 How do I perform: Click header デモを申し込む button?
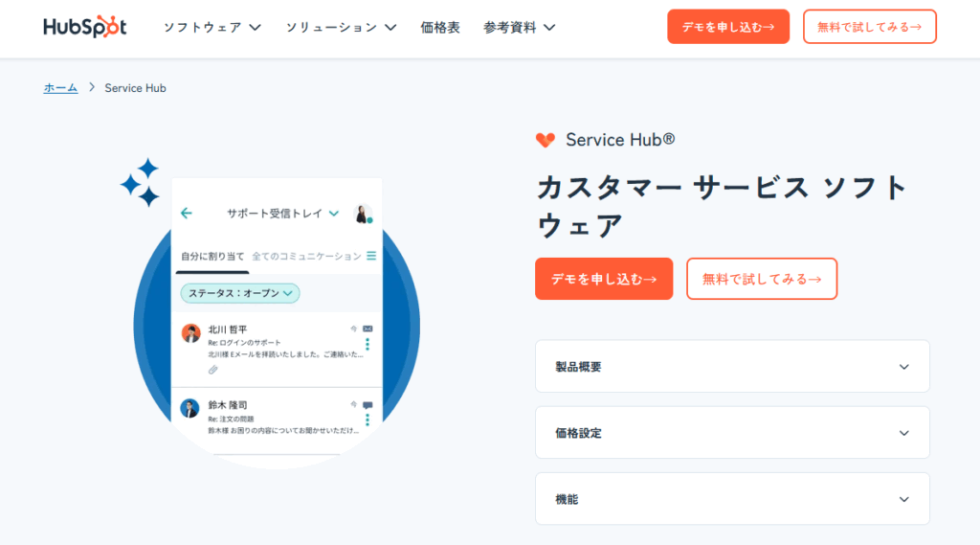coord(728,27)
